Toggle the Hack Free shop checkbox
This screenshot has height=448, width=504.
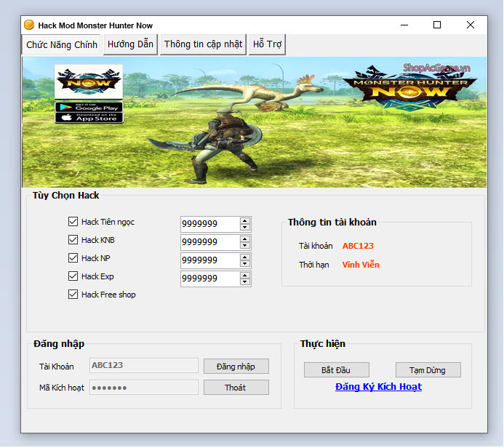click(x=73, y=295)
